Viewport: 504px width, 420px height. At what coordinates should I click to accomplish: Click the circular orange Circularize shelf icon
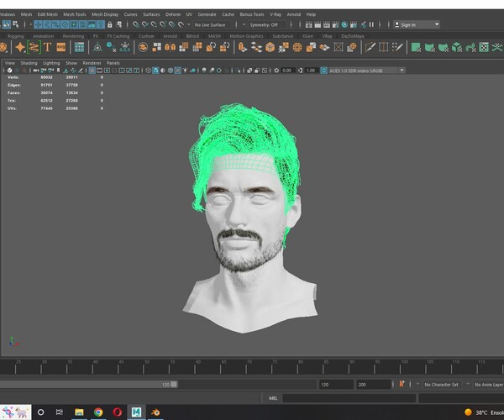[x=297, y=47]
